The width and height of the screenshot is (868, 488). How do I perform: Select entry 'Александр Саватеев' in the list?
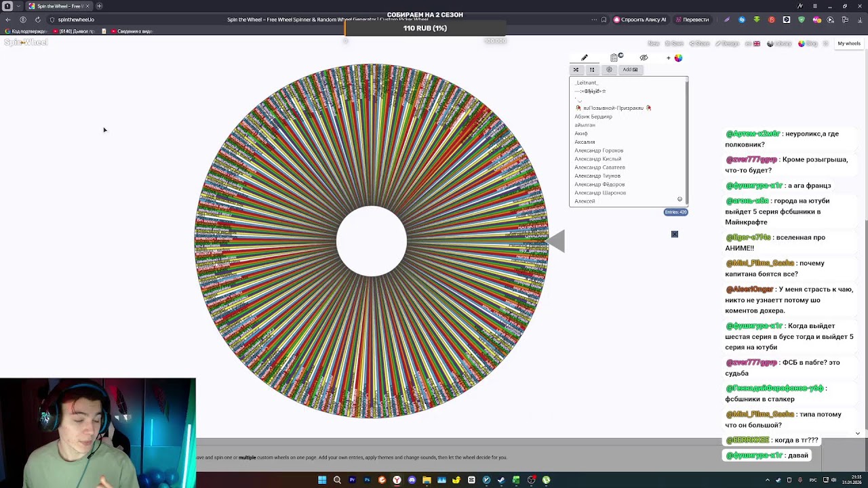[599, 167]
